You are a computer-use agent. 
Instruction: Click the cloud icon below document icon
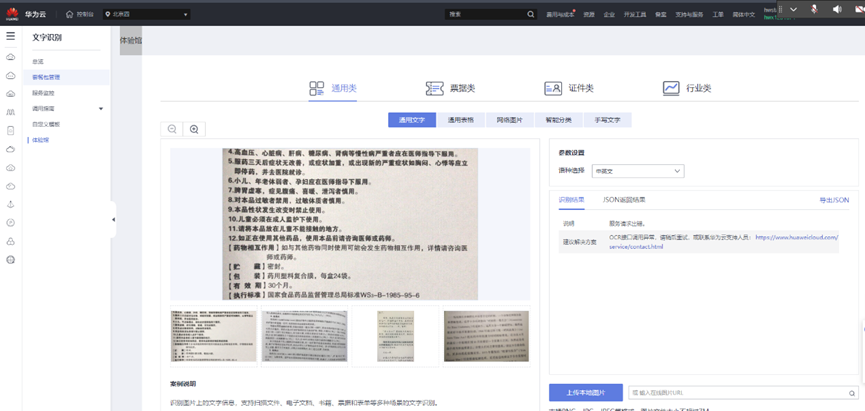[10, 149]
